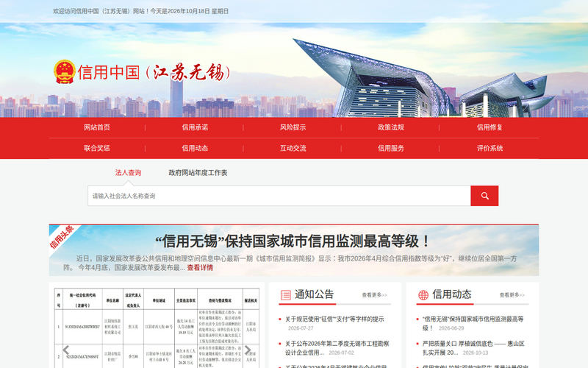This screenshot has height=368, width=588.
Task: Click the 信用头条 corner ribbon label
Action: [x=62, y=237]
